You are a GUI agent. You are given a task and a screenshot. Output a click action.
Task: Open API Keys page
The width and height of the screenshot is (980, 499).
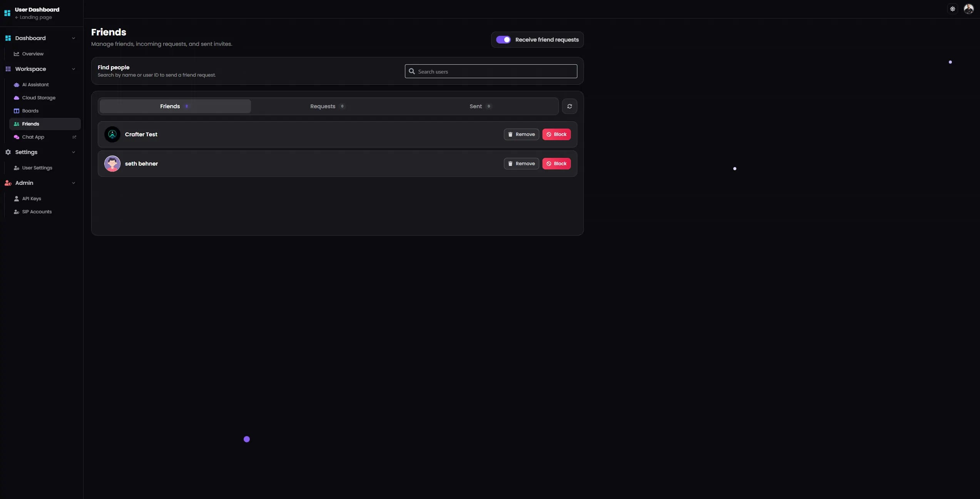[x=45, y=199]
